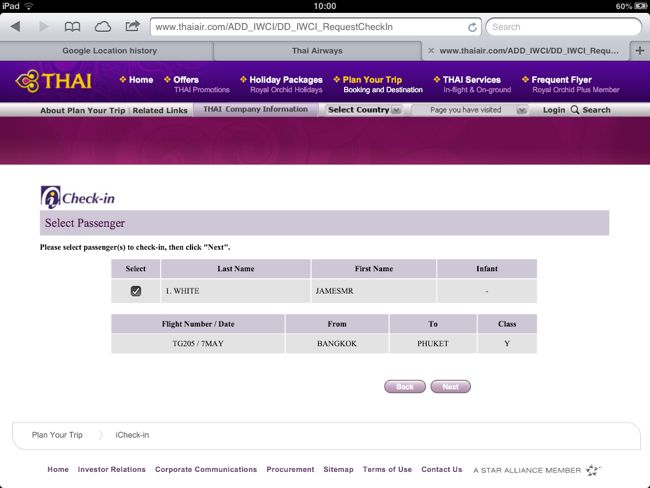Tap battery indicator in status bar
This screenshot has height=488, width=650.
tap(640, 6)
